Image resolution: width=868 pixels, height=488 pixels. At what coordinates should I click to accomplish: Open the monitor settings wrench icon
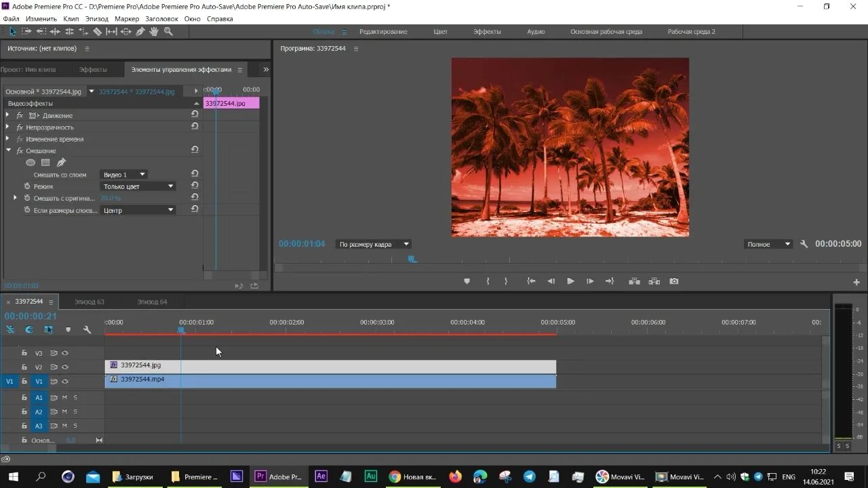(804, 244)
